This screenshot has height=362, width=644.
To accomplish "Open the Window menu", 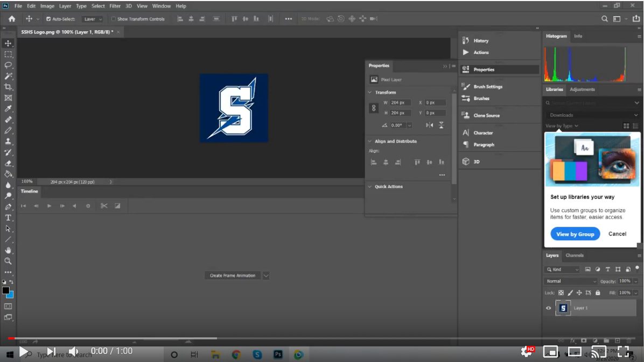I will (162, 6).
